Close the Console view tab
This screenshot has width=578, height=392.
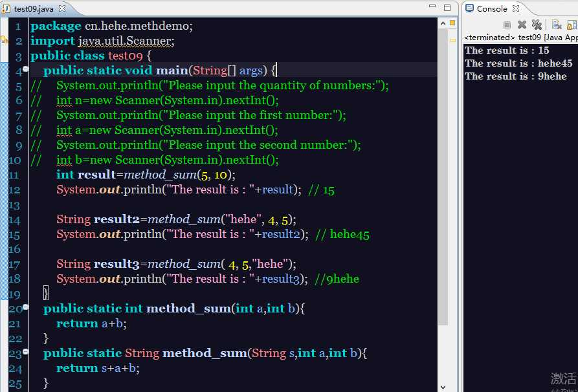point(516,8)
